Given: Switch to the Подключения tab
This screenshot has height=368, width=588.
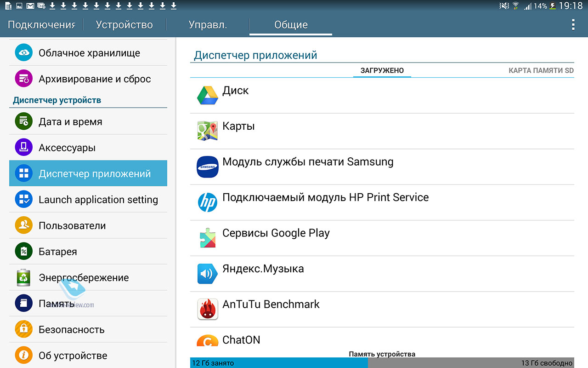Looking at the screenshot, I should tap(41, 25).
